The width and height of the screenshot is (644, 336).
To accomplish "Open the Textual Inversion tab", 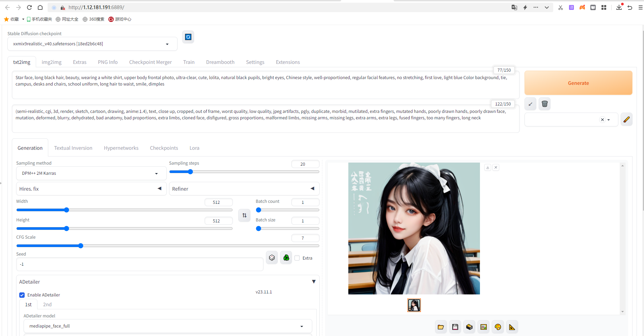I will click(x=73, y=148).
